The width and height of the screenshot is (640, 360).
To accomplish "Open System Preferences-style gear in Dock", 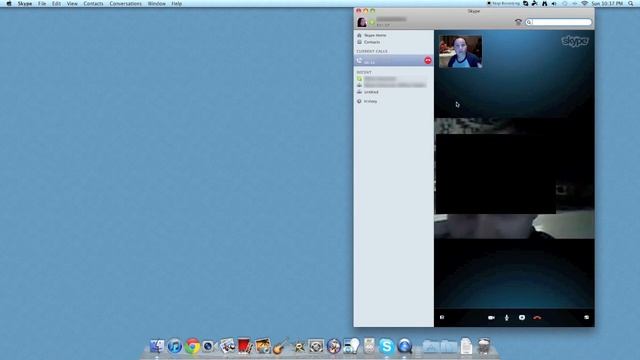I will (x=316, y=347).
